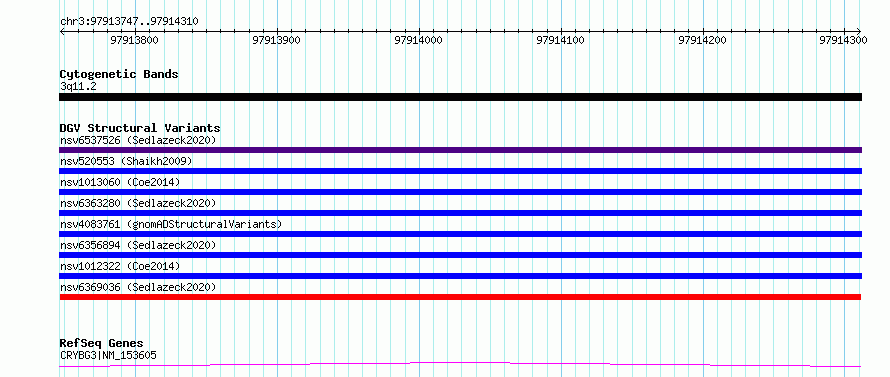Open variant label nsv4083761 (gnomADStructuralVariants)
The width and height of the screenshot is (890, 377).
pyautogui.click(x=171, y=224)
